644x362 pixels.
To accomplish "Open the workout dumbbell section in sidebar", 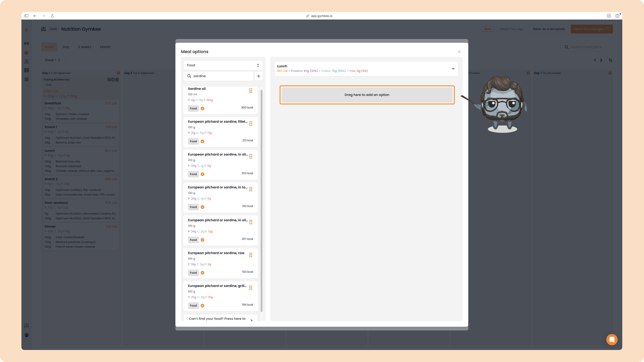I will pyautogui.click(x=27, y=43).
